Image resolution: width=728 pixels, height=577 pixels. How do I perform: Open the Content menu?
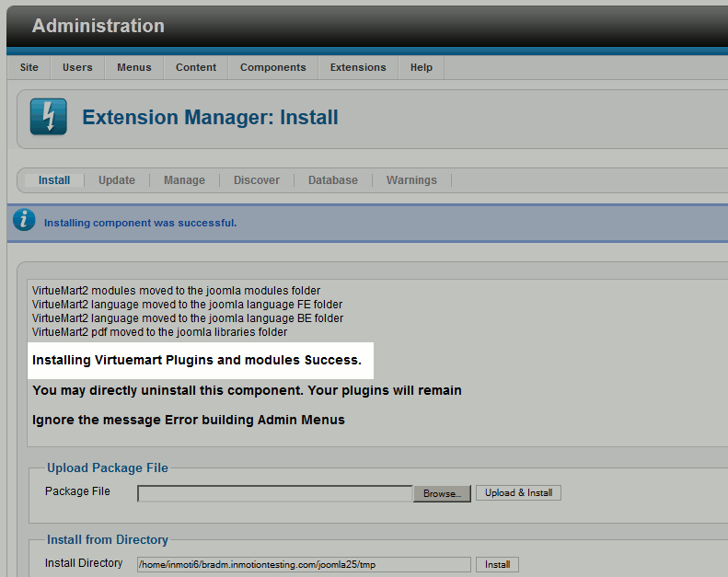click(x=196, y=67)
